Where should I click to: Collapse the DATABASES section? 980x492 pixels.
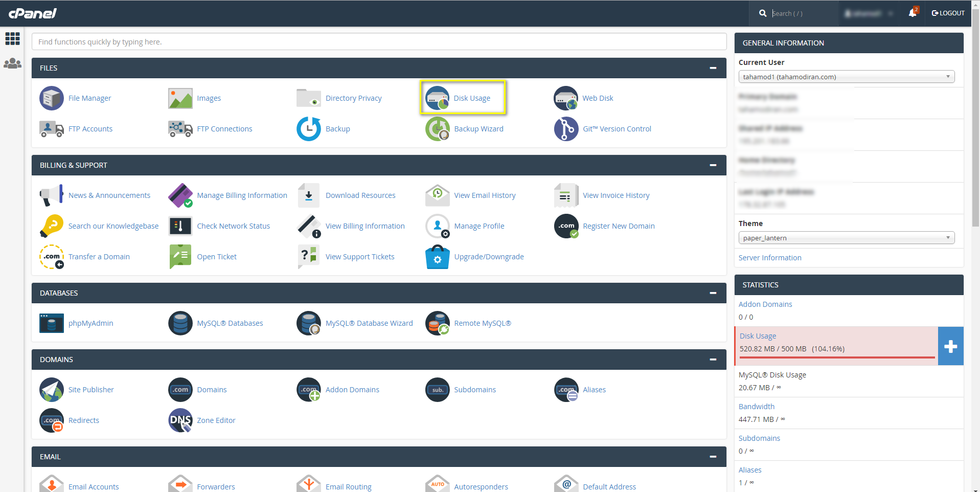713,293
